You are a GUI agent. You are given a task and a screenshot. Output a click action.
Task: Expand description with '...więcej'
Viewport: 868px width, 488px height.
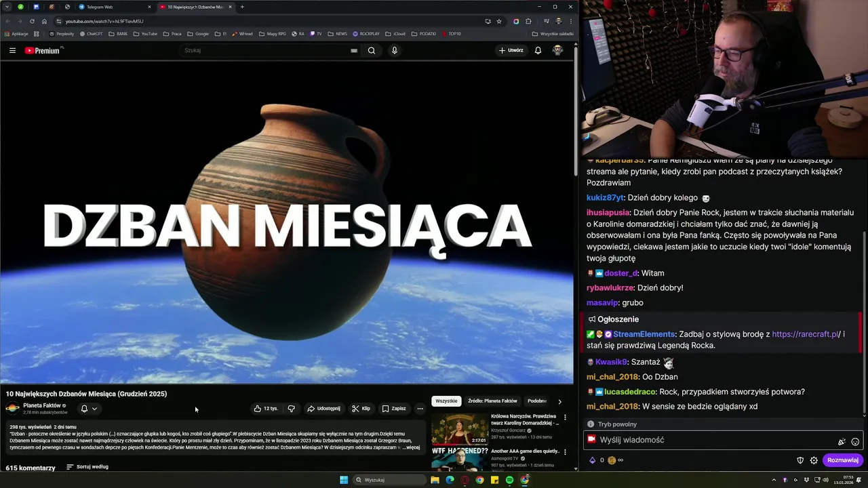[412, 447]
